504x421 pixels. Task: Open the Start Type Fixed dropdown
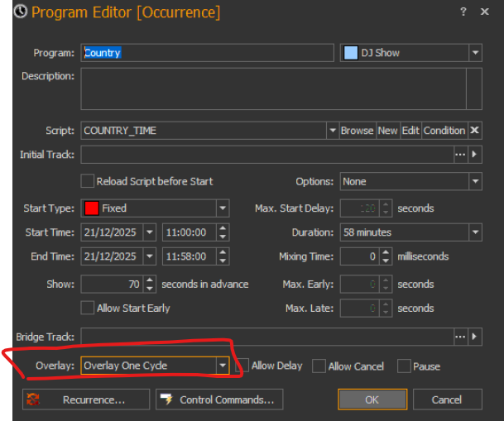point(222,208)
